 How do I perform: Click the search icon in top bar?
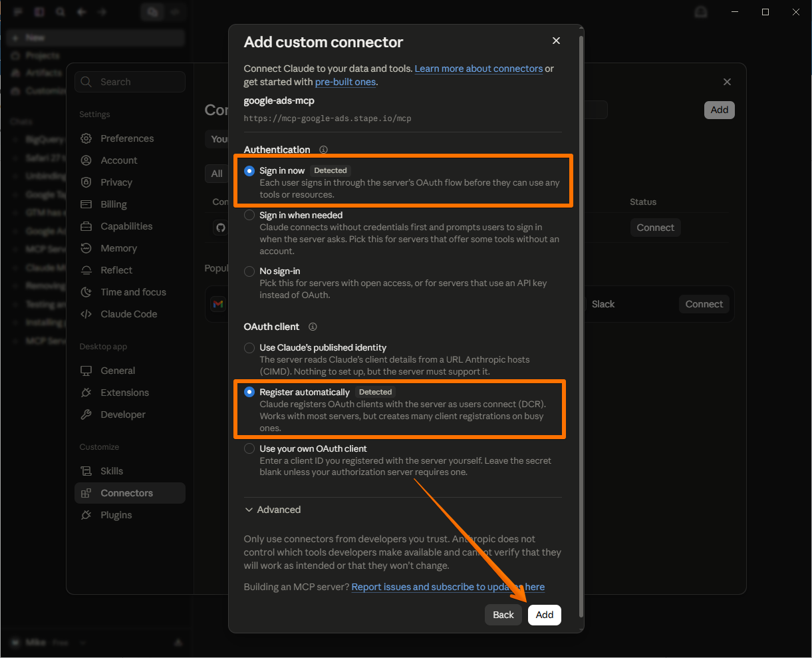click(61, 12)
